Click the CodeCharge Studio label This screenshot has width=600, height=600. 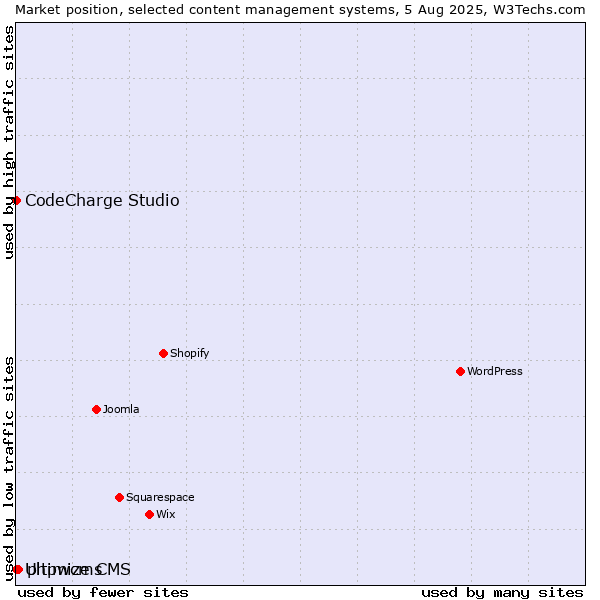click(x=102, y=200)
